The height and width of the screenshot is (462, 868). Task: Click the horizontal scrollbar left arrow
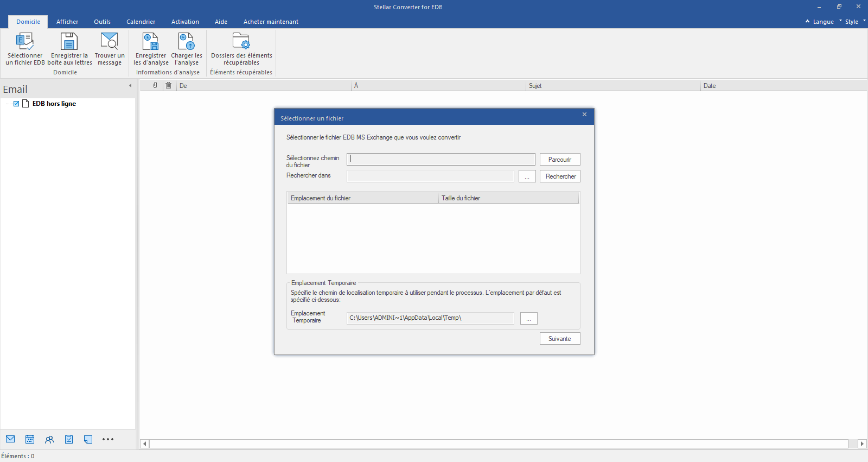(145, 444)
